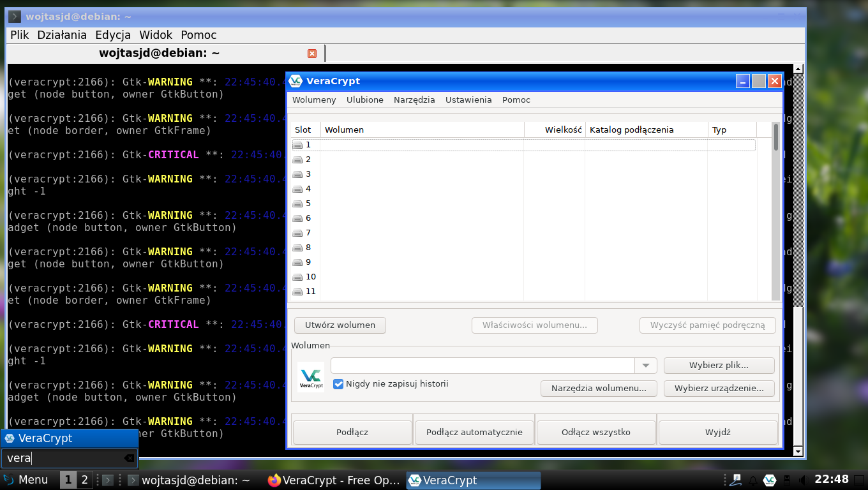Select the drive icon for slot 3

tap(297, 174)
